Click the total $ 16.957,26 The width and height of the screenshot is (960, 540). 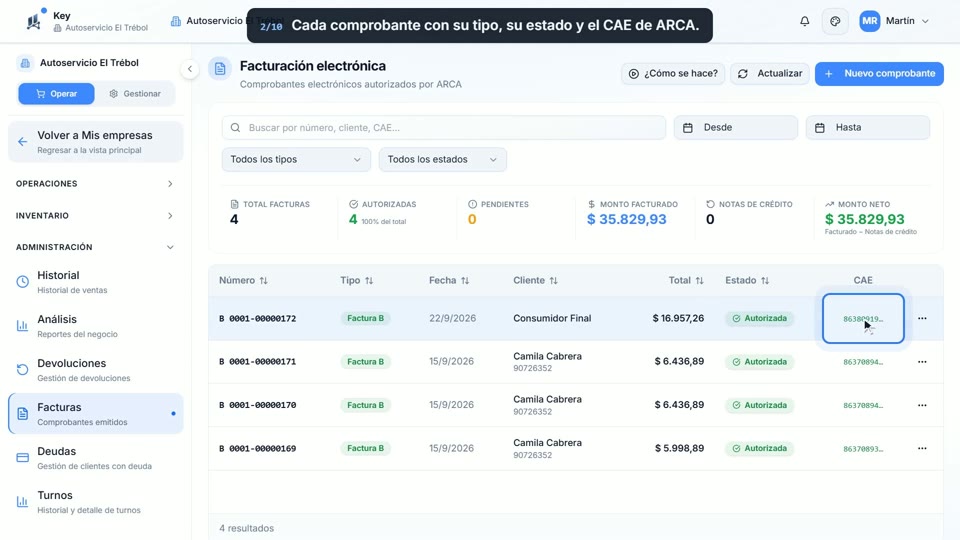click(678, 318)
